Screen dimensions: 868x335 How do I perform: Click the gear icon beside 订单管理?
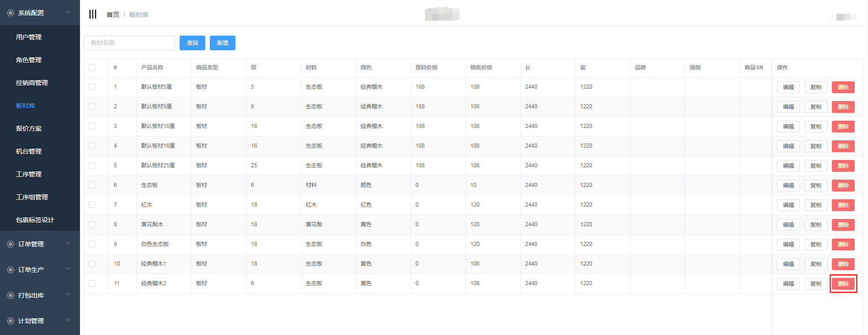tap(11, 244)
